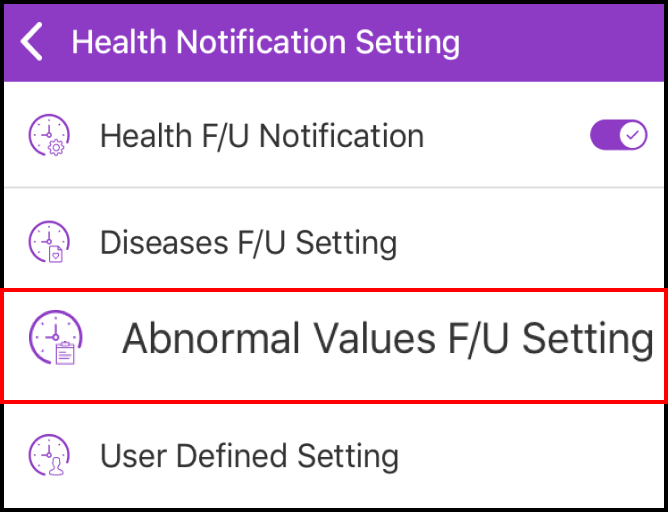Viewport: 668px width, 512px height.
Task: Open Abnormal Values F/U Setting
Action: pos(387,340)
